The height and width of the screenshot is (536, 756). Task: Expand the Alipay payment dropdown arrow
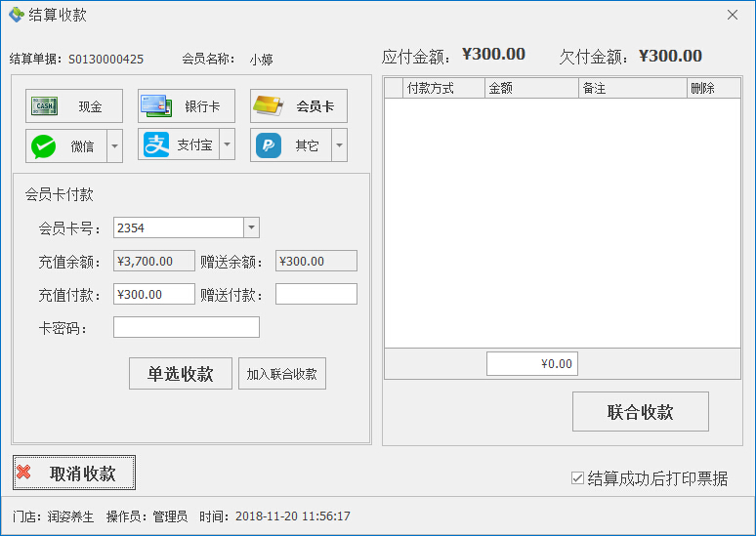pos(227,145)
